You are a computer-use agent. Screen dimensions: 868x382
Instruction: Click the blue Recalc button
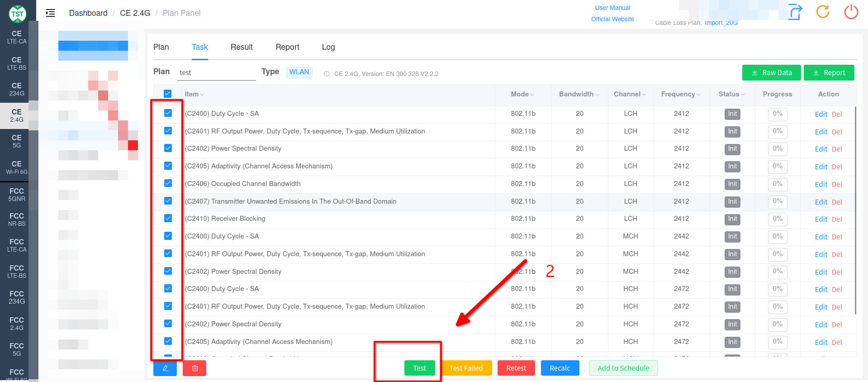pyautogui.click(x=560, y=368)
